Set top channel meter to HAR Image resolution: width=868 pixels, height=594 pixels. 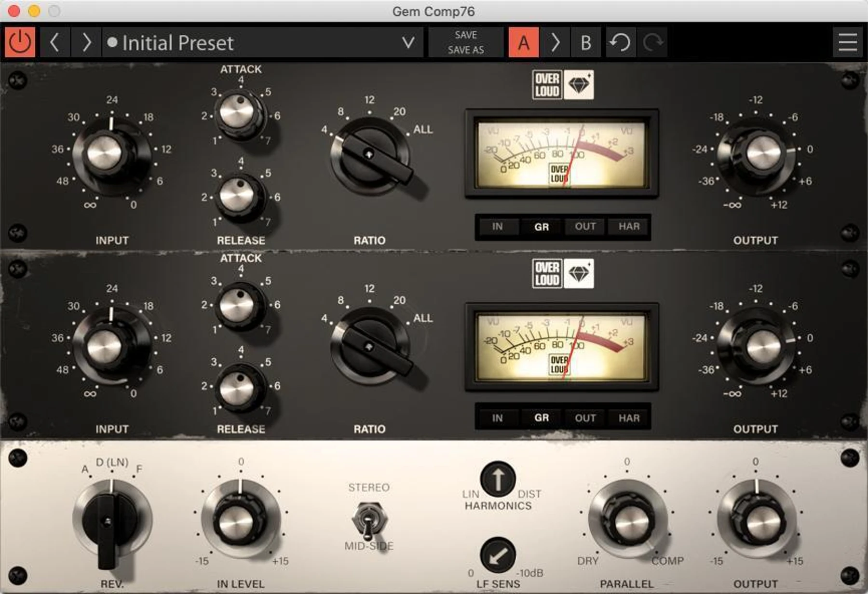tap(629, 227)
